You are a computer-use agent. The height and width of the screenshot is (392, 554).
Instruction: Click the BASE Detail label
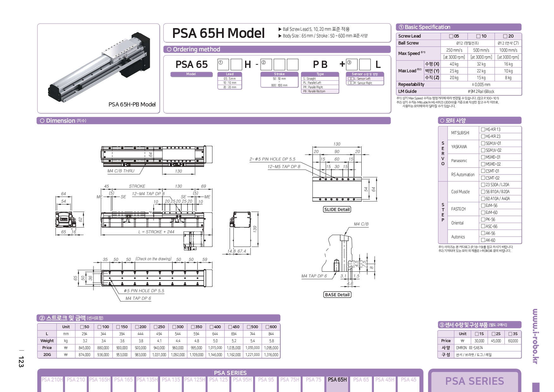tap(337, 295)
